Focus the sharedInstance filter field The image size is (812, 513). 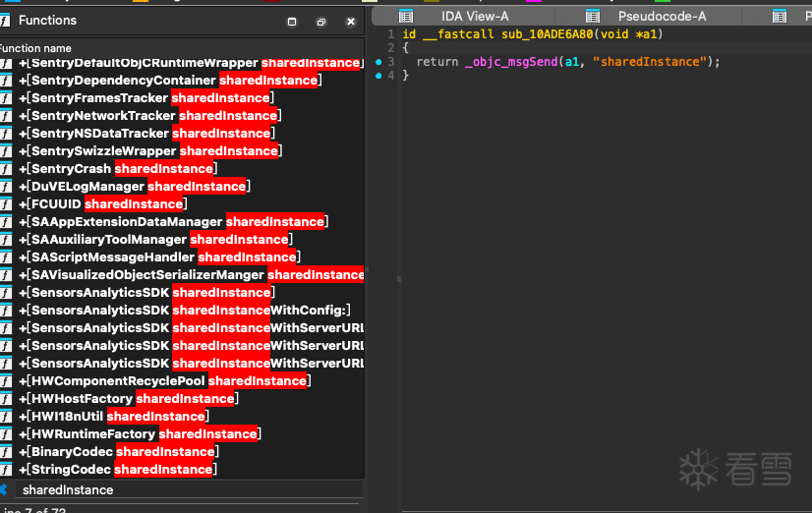(189, 489)
